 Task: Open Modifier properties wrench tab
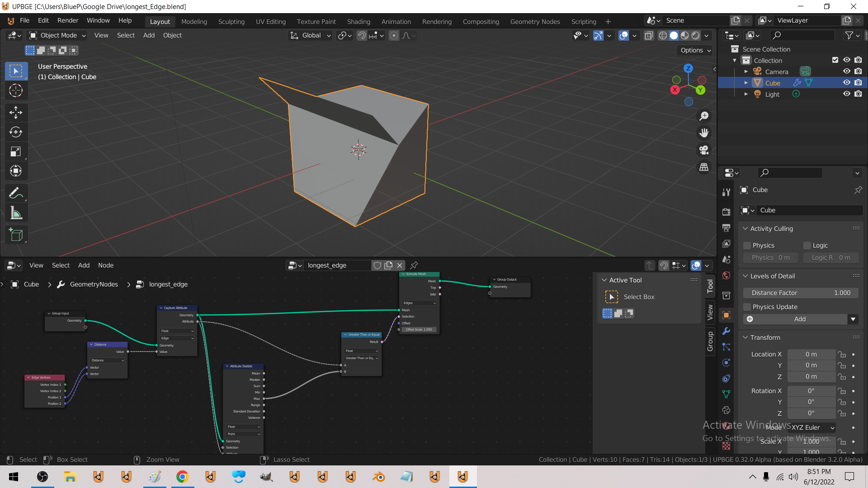[x=726, y=331]
